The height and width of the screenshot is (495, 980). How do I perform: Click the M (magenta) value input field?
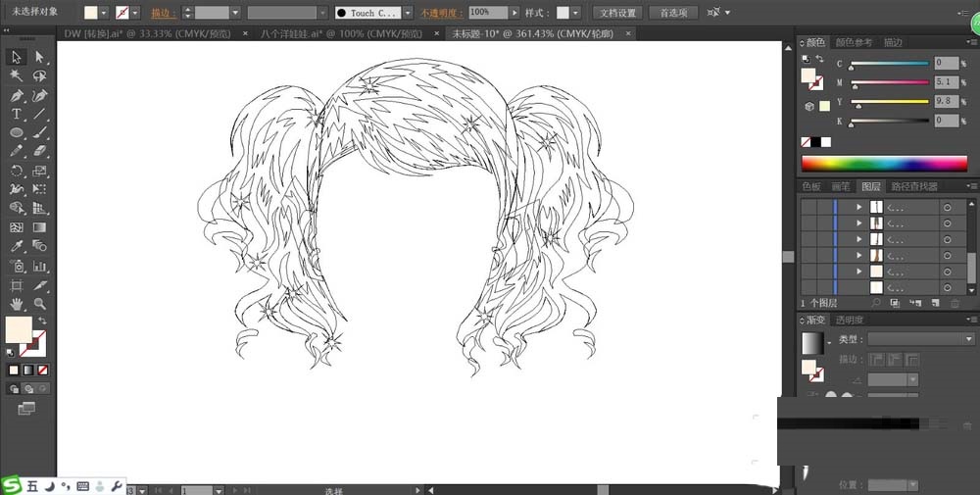point(948,82)
